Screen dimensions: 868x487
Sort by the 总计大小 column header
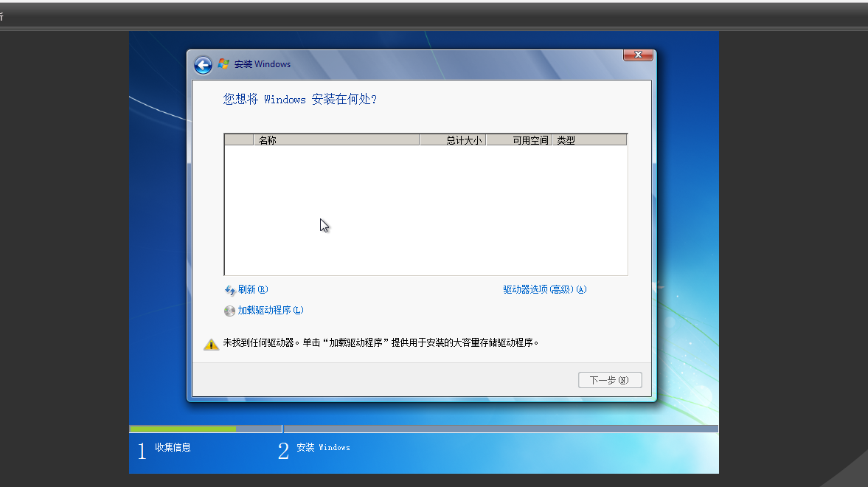pyautogui.click(x=453, y=140)
